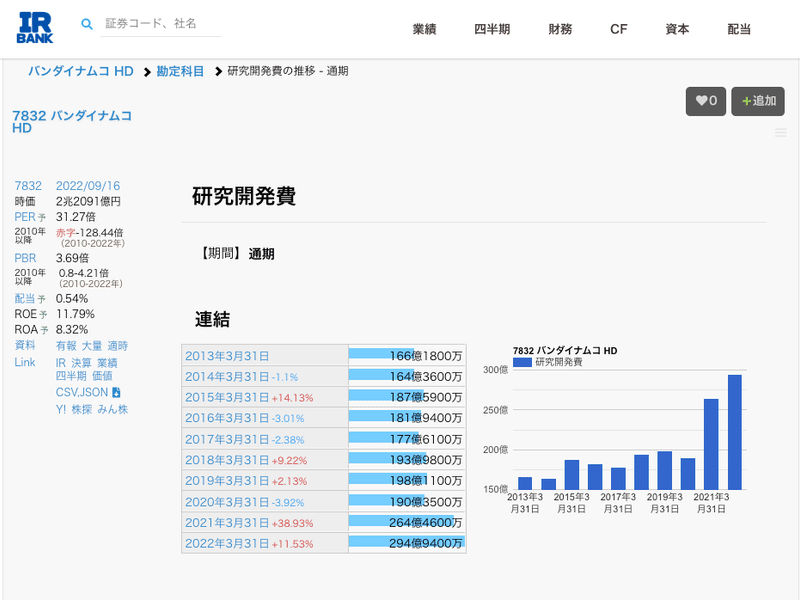Click stock code 7832 link
800x600 pixels.
(x=28, y=186)
